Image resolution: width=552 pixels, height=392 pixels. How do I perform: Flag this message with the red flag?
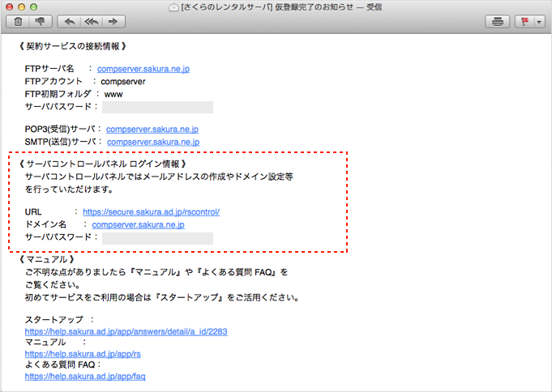pos(524,22)
